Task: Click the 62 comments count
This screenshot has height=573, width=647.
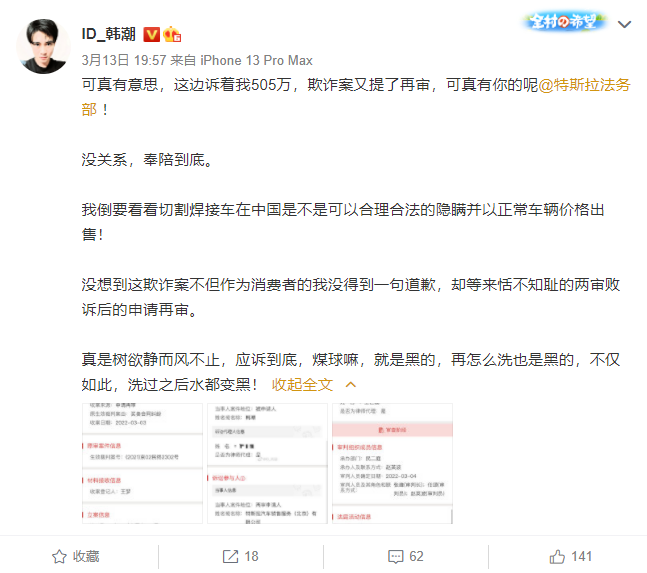Action: (x=416, y=556)
